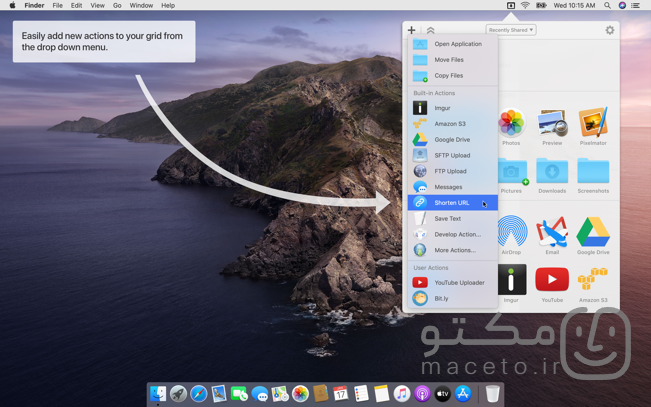Image resolution: width=651 pixels, height=407 pixels.
Task: Select FTP Upload in the menu
Action: 453,171
